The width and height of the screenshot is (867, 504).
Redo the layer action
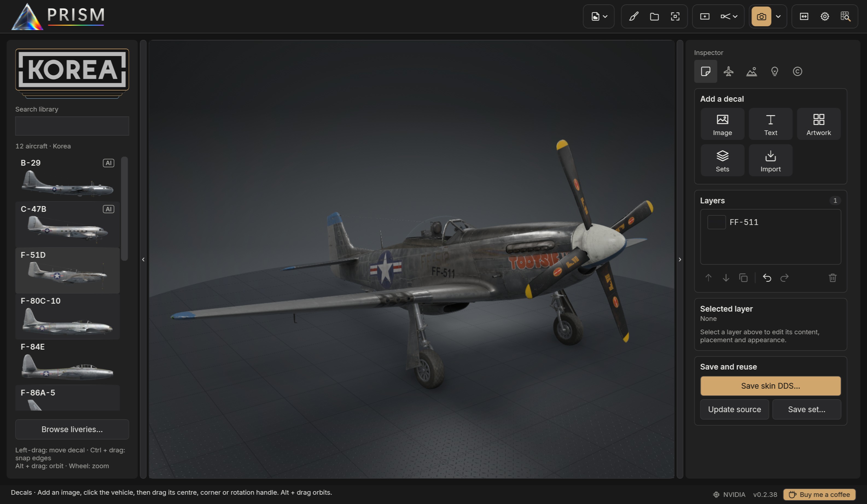784,278
